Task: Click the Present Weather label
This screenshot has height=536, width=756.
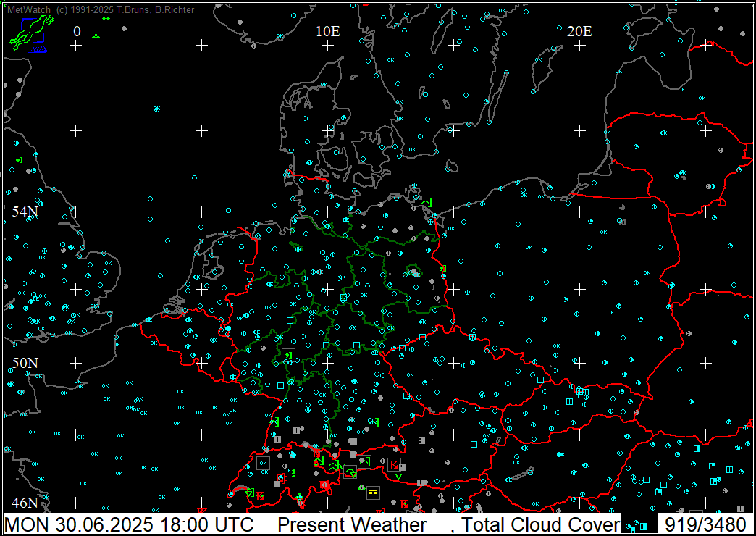Action: tap(352, 524)
